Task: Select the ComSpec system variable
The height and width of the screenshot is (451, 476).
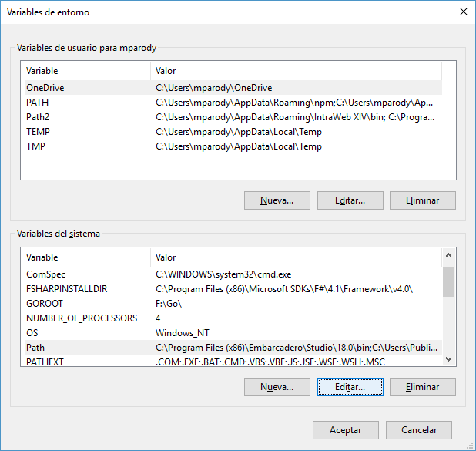Action: (233, 274)
